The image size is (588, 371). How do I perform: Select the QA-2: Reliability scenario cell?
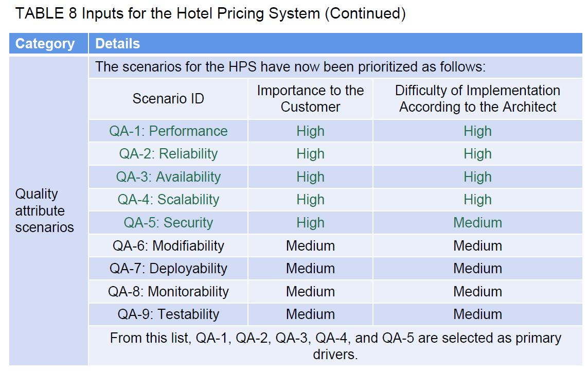click(168, 154)
